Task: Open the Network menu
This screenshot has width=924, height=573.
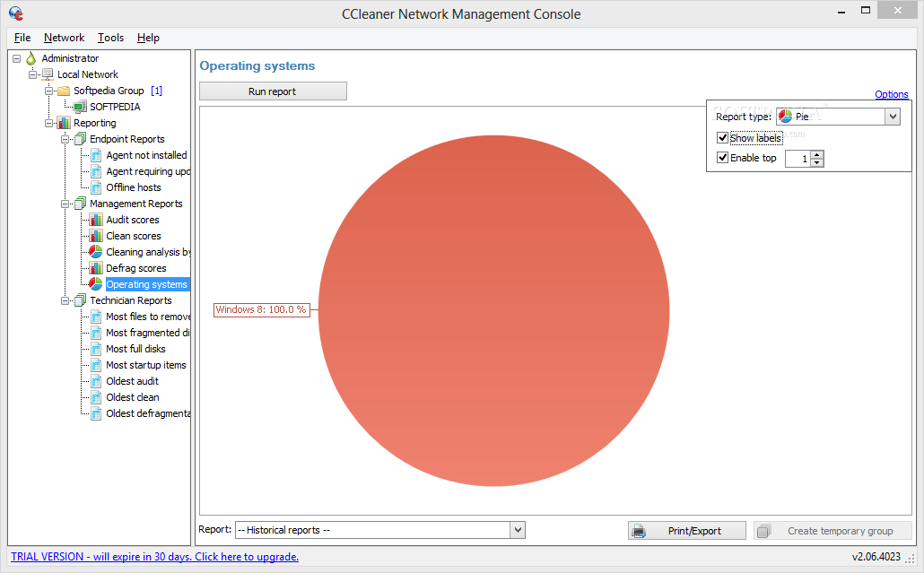Action: 65,38
